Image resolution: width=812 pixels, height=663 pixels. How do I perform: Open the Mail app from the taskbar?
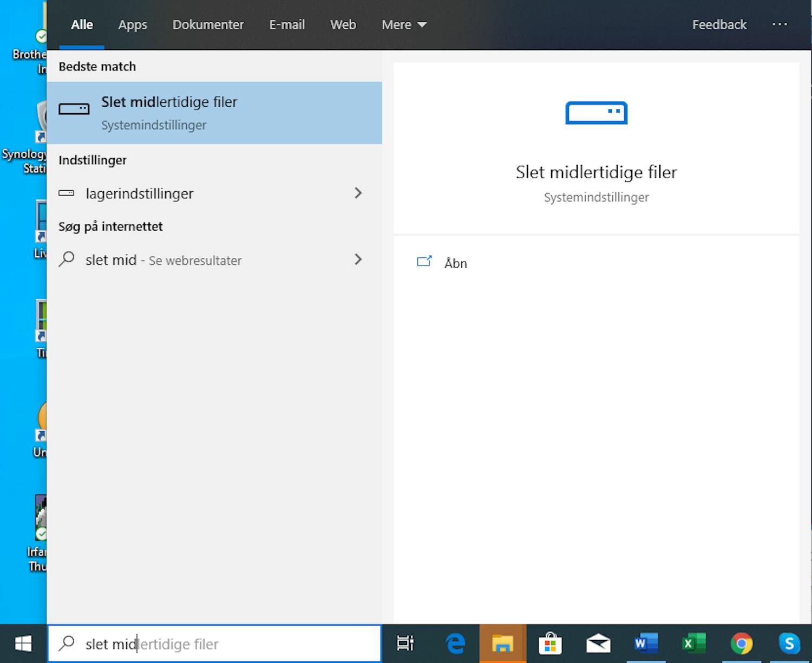pyautogui.click(x=597, y=643)
